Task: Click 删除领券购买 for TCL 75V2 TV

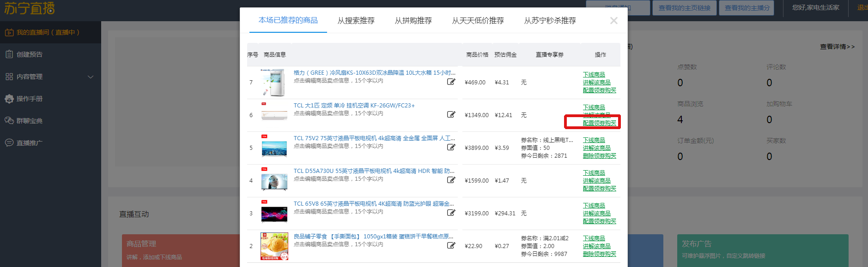Action: coord(600,156)
